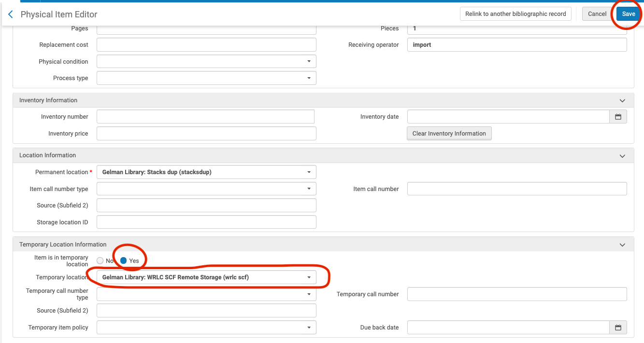The height and width of the screenshot is (343, 644).
Task: Click the Inventory number input field
Action: click(205, 117)
